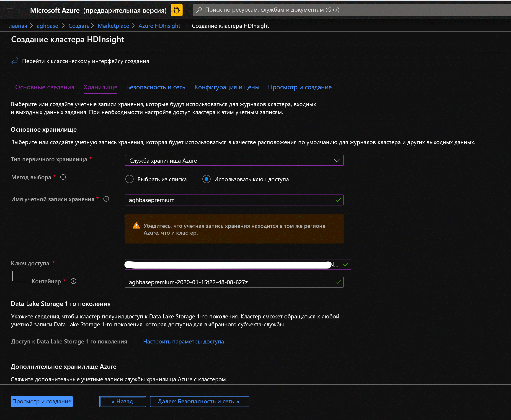
Task: Select the Использовать ключ доступа radio button
Action: (x=206, y=179)
